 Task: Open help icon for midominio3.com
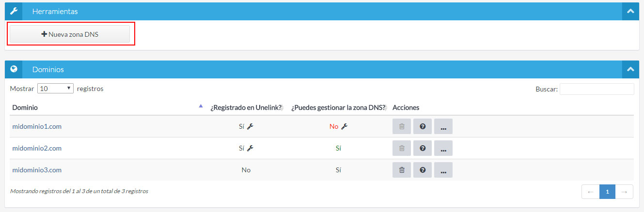pyautogui.click(x=423, y=170)
